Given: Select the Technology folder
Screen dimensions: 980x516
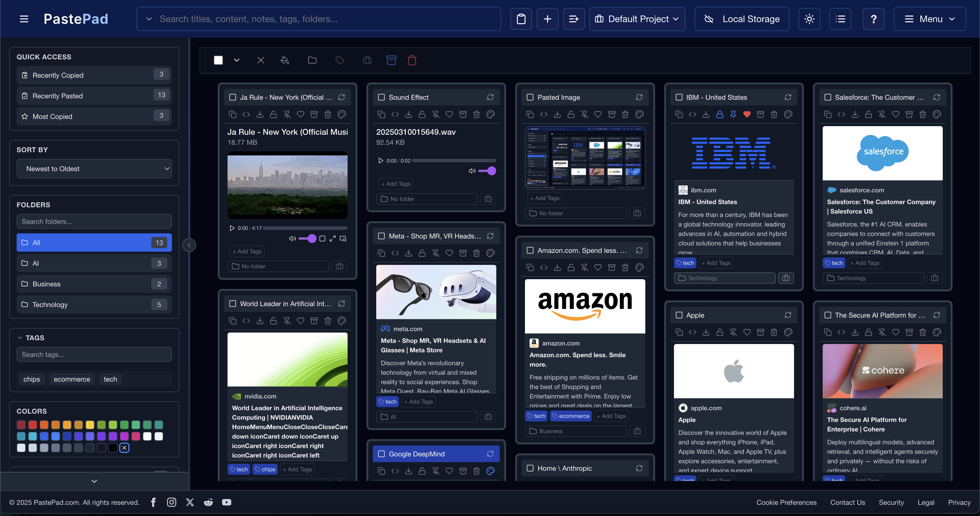Looking at the screenshot, I should tap(94, 304).
